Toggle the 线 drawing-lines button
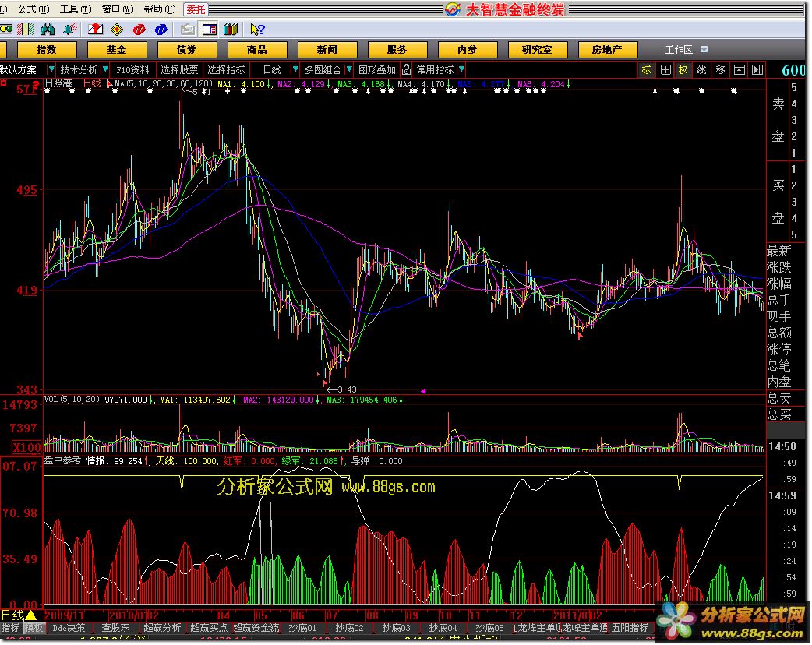The width and height of the screenshot is (812, 645). point(701,70)
